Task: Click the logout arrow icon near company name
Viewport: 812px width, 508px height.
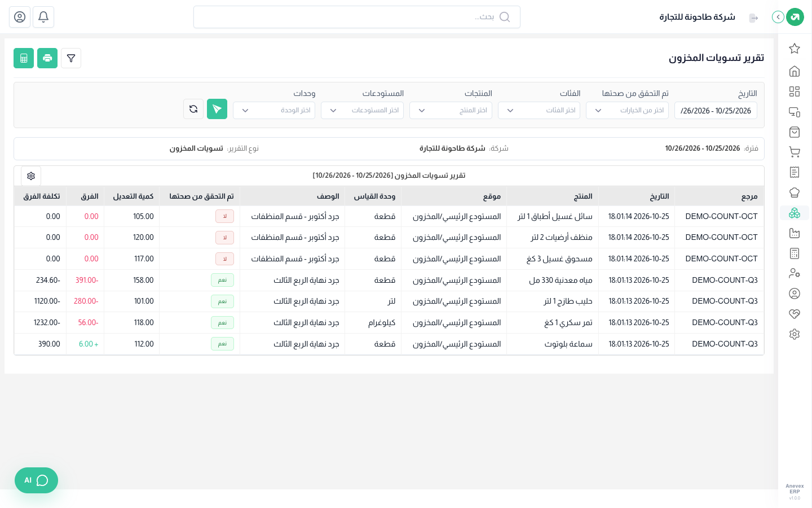Action: click(754, 17)
